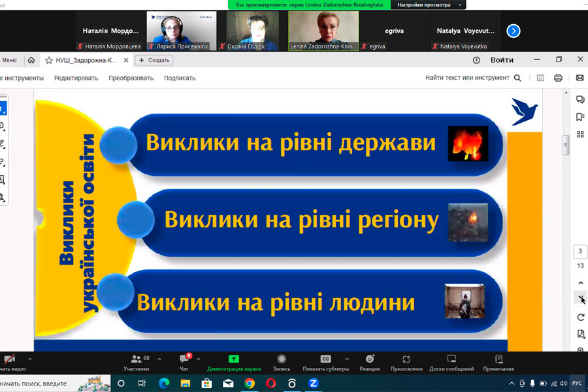Toggle captions with Показать субтитры

point(325,360)
